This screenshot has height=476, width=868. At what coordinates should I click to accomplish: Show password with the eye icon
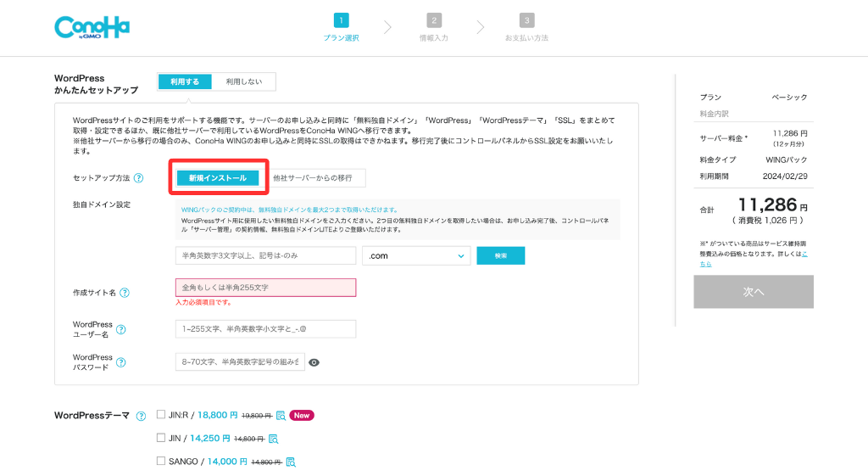pyautogui.click(x=314, y=362)
